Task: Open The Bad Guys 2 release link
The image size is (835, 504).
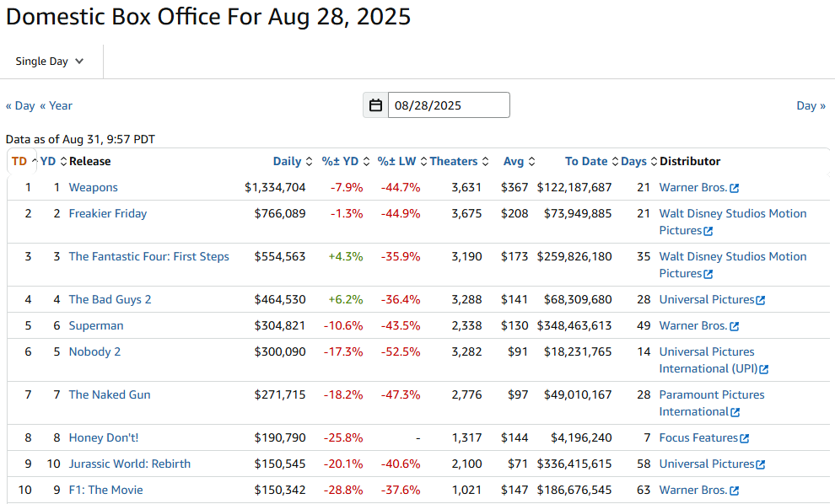Action: (110, 300)
